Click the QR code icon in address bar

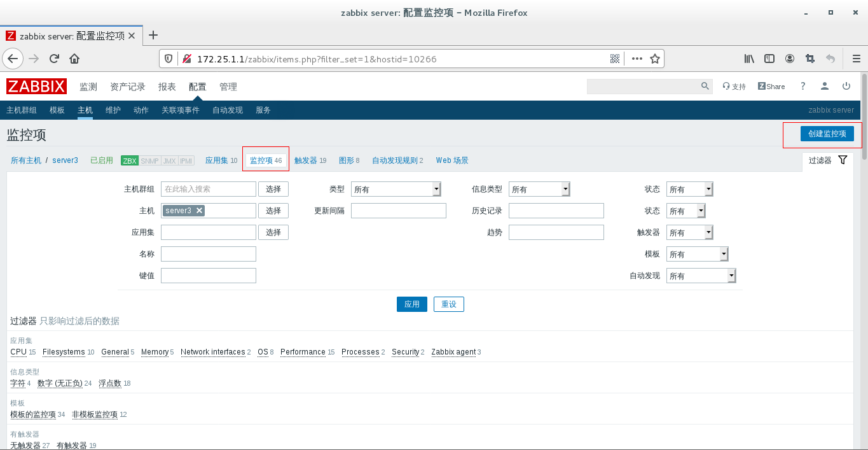(615, 59)
